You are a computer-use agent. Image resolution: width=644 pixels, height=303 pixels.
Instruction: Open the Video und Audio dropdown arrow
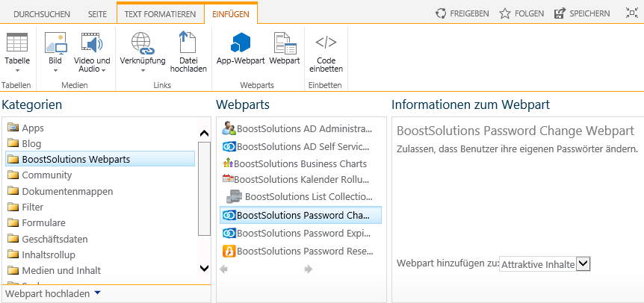[x=104, y=70]
